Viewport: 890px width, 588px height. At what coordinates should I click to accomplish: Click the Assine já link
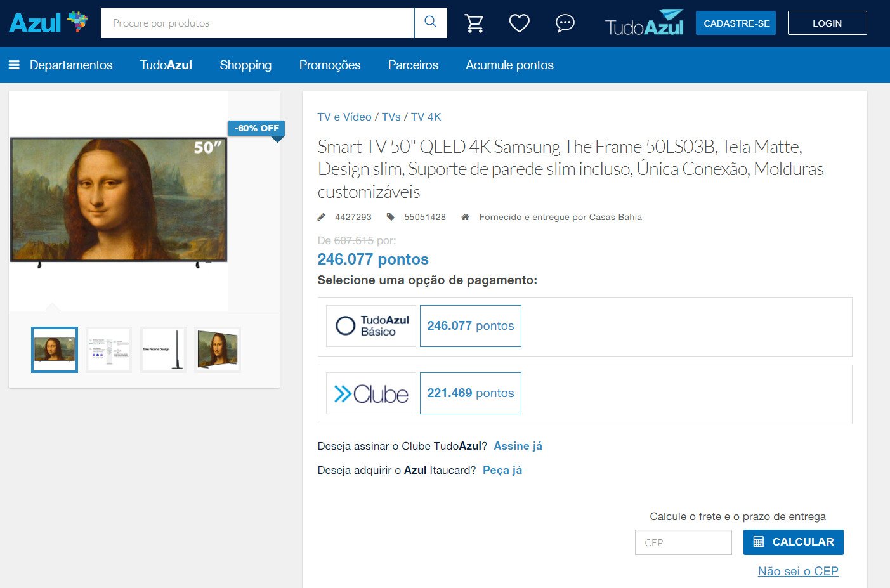coord(518,446)
